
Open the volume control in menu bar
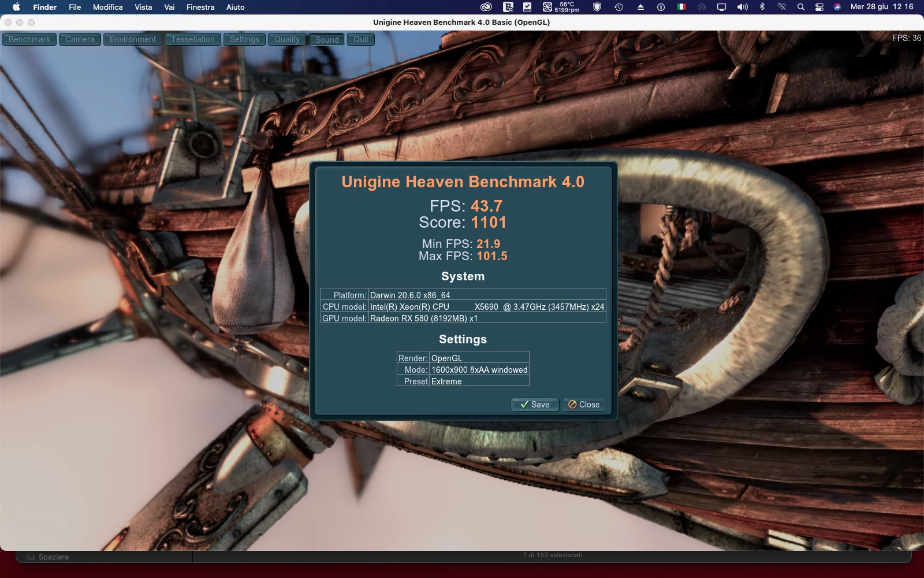pyautogui.click(x=742, y=7)
